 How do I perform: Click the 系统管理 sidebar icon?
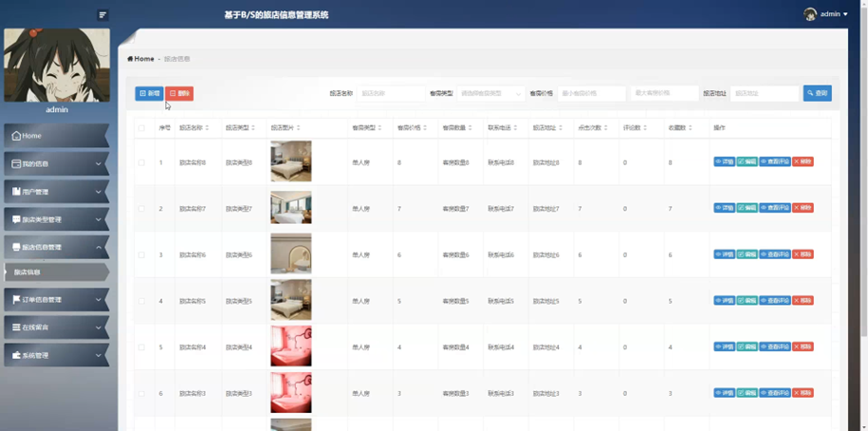16,355
